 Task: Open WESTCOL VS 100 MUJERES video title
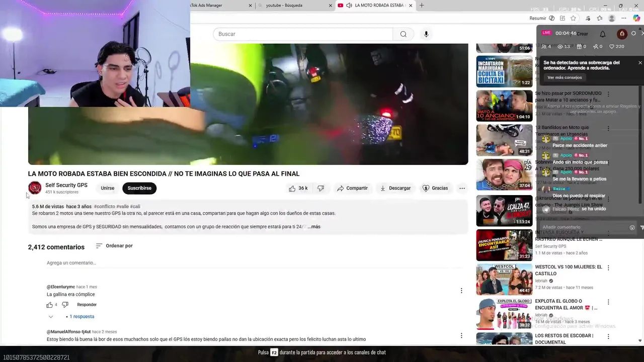[569, 270]
